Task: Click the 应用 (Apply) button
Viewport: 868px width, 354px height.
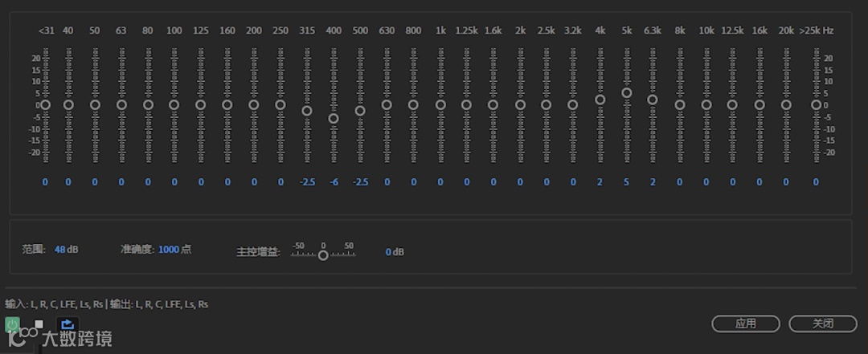Action: (745, 323)
